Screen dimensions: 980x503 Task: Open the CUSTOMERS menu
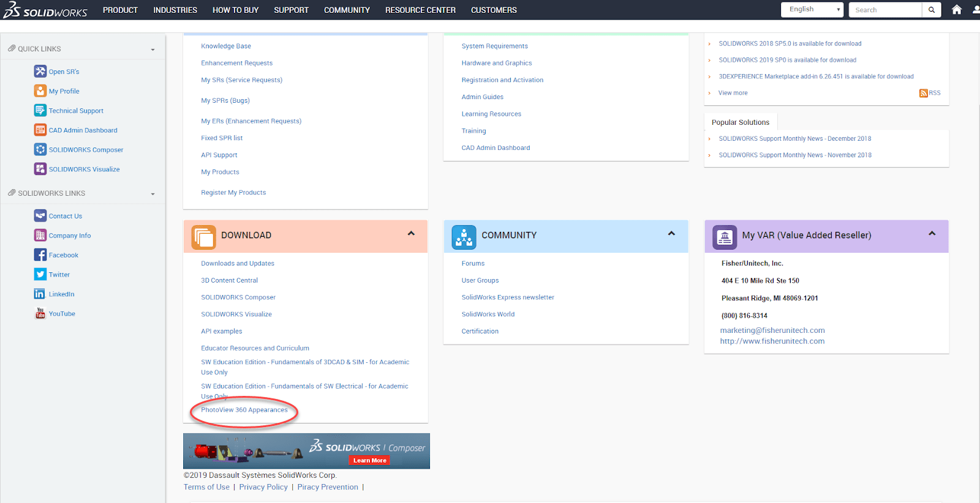click(x=494, y=10)
